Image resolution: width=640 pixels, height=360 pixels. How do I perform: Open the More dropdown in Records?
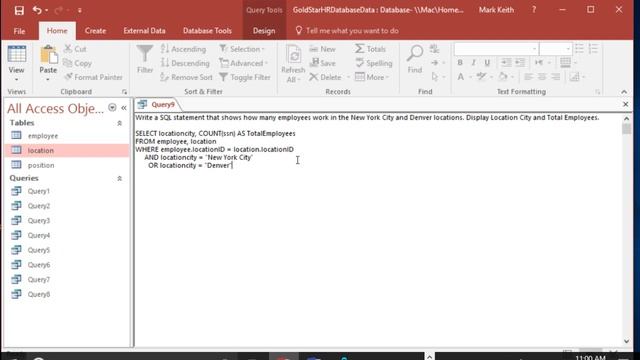[372, 77]
